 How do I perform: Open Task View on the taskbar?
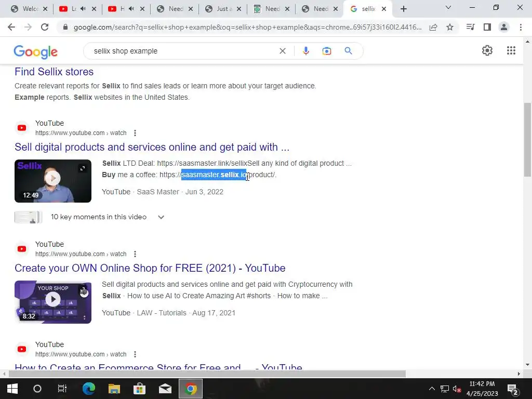62,389
